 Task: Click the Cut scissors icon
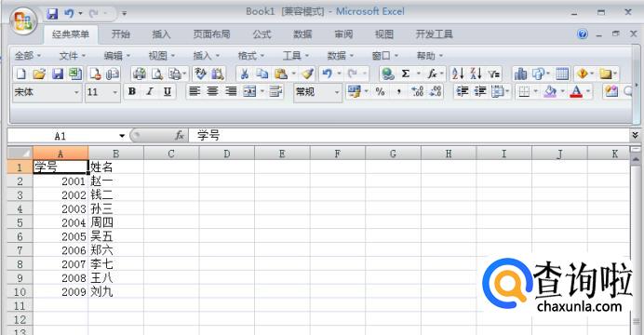coord(245,74)
